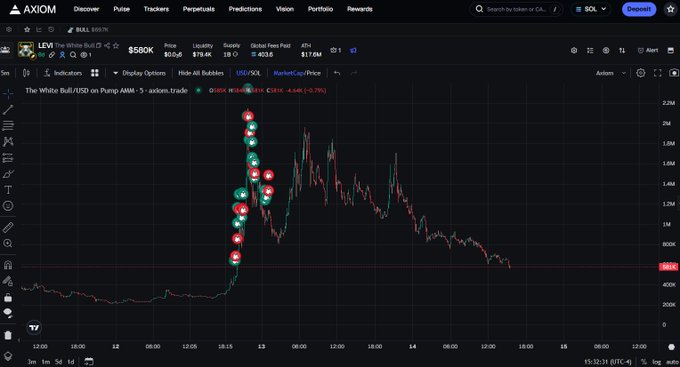Click the megaphone icon after ATH
The width and height of the screenshot is (680, 367).
(x=353, y=50)
